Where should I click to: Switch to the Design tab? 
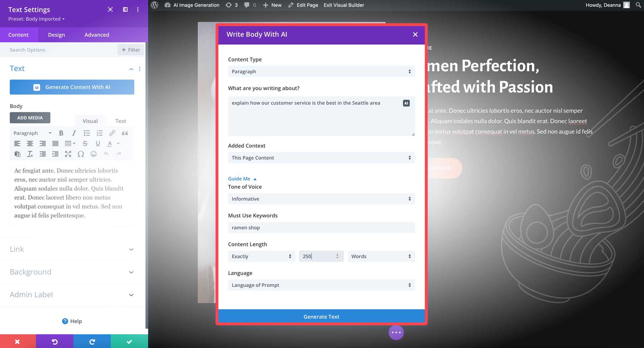56,35
